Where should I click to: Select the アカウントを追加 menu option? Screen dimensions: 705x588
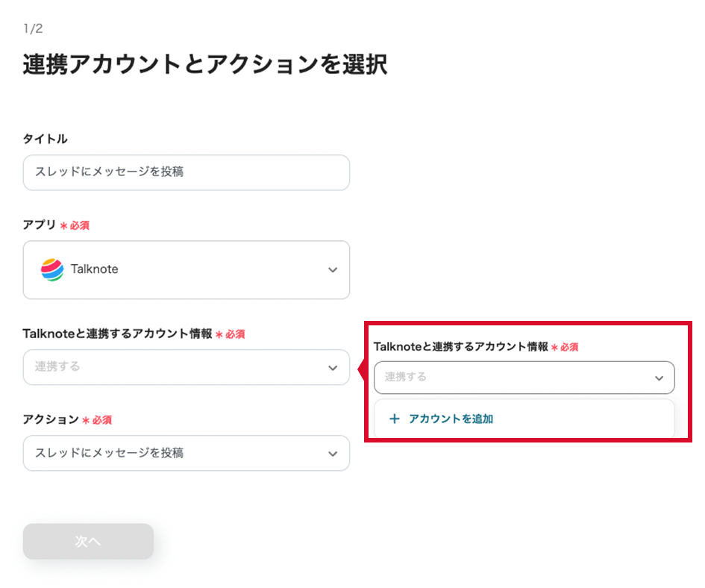tap(451, 419)
